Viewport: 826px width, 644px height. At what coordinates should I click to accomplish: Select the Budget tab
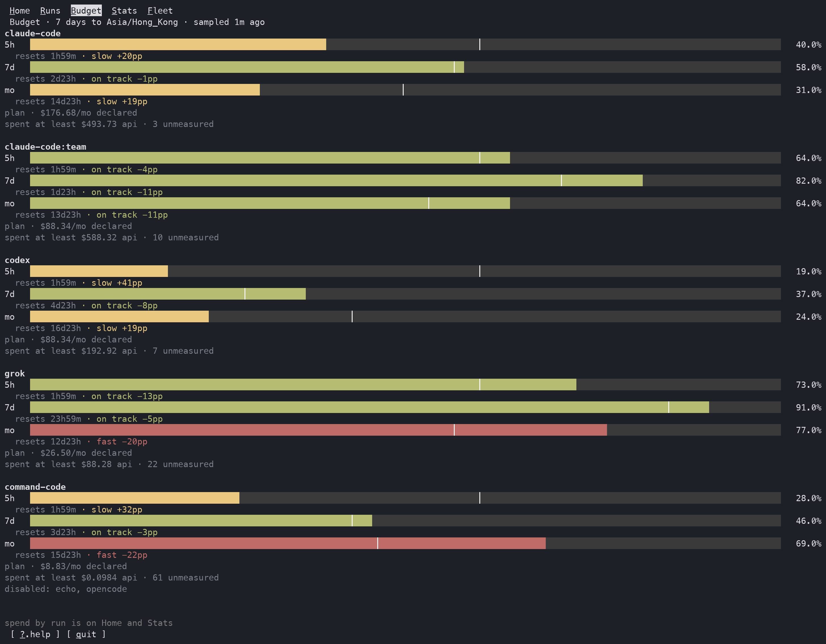[x=86, y=10]
